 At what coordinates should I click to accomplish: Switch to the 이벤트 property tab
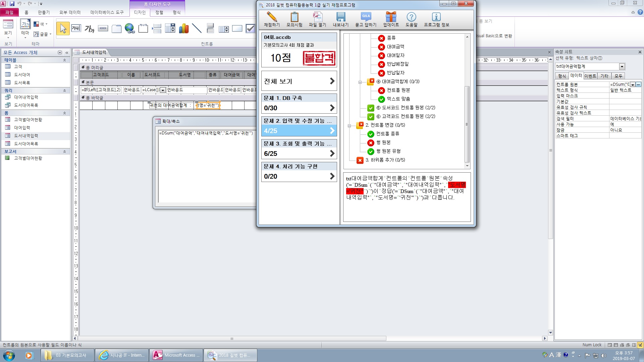590,76
